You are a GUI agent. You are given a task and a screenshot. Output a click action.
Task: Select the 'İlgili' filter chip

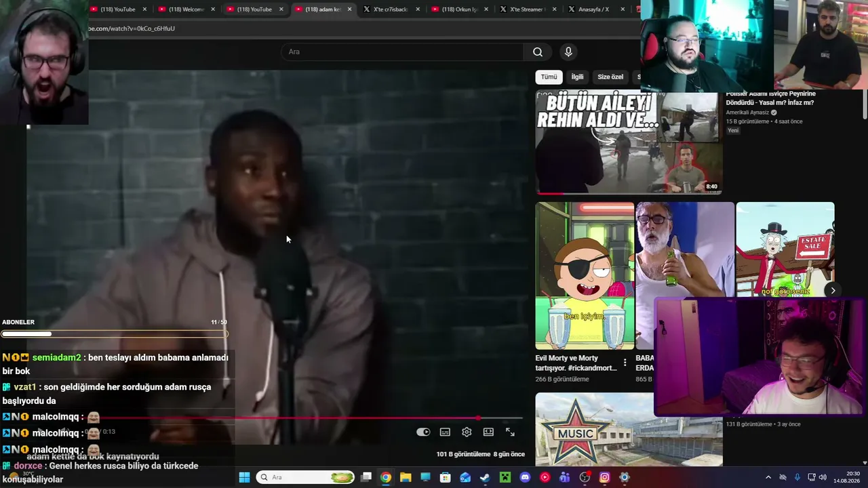(577, 77)
